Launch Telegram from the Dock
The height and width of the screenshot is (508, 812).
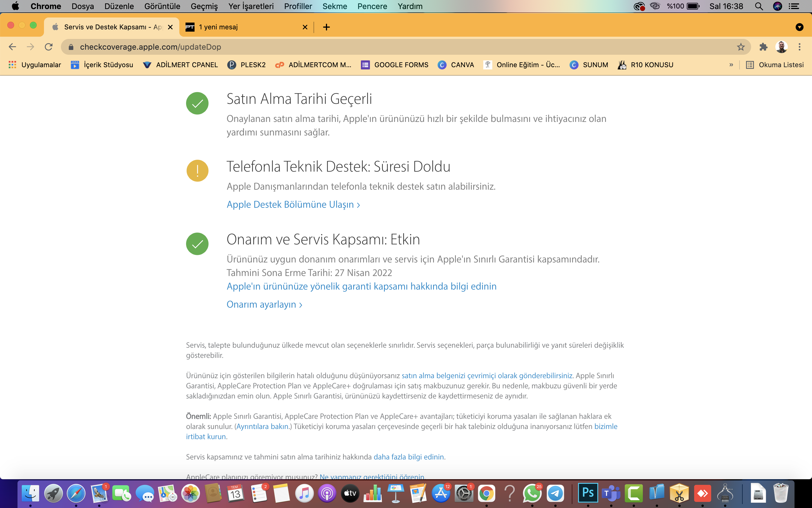[555, 494]
